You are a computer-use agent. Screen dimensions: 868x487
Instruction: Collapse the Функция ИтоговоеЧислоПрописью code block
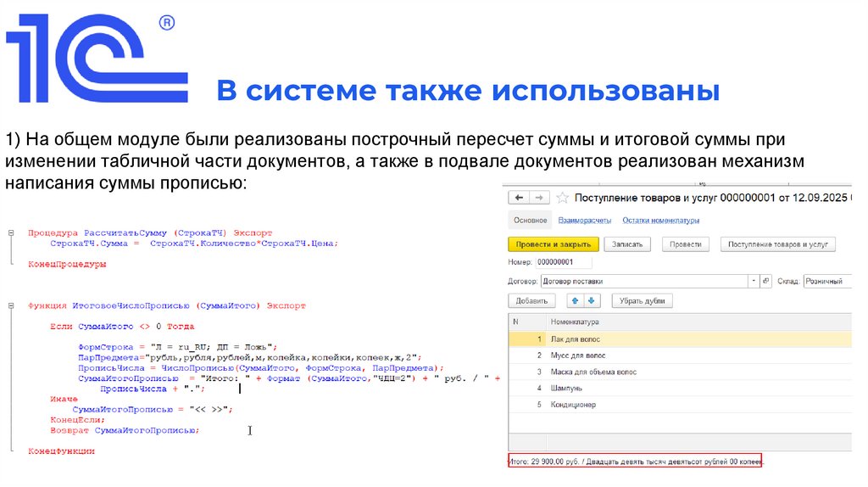(x=11, y=305)
